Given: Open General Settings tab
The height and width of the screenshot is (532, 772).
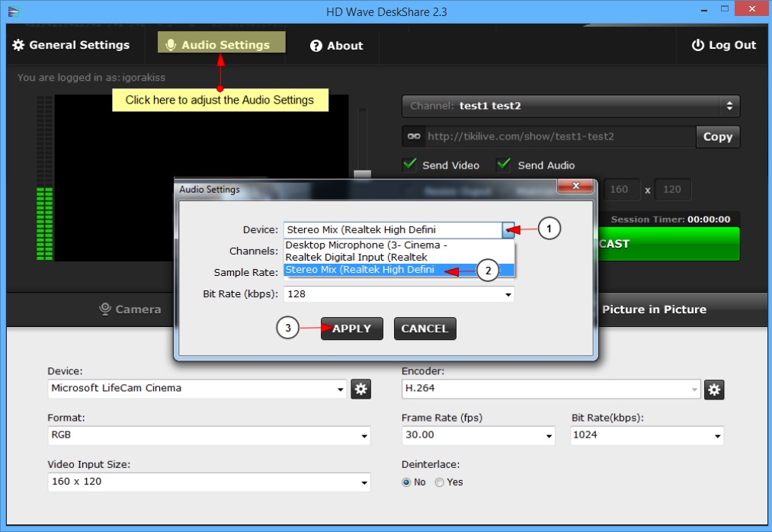Looking at the screenshot, I should 72,45.
